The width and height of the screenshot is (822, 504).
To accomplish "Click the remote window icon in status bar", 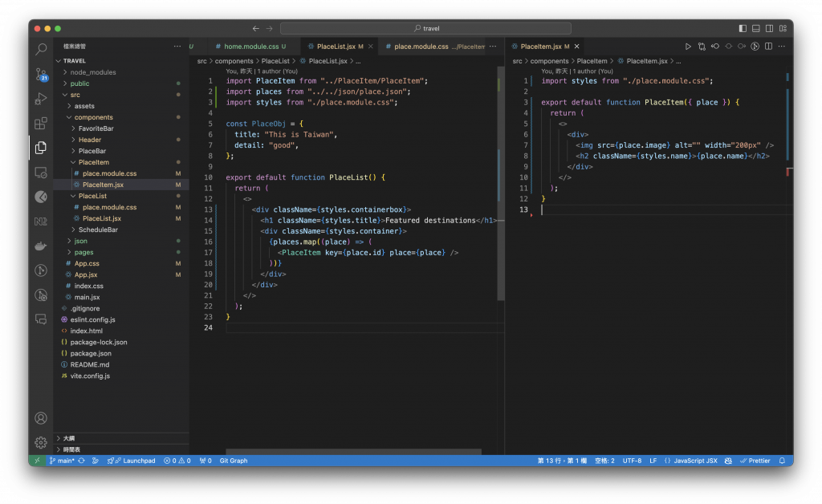I will tap(37, 461).
